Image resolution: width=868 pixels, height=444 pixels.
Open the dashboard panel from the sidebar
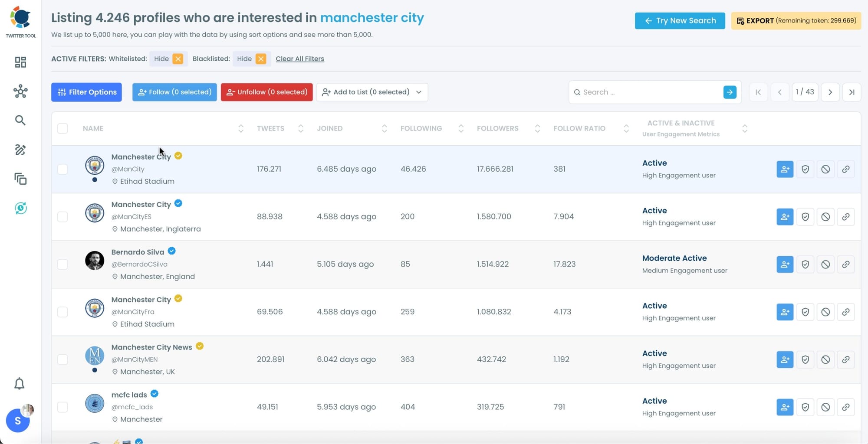pos(20,62)
